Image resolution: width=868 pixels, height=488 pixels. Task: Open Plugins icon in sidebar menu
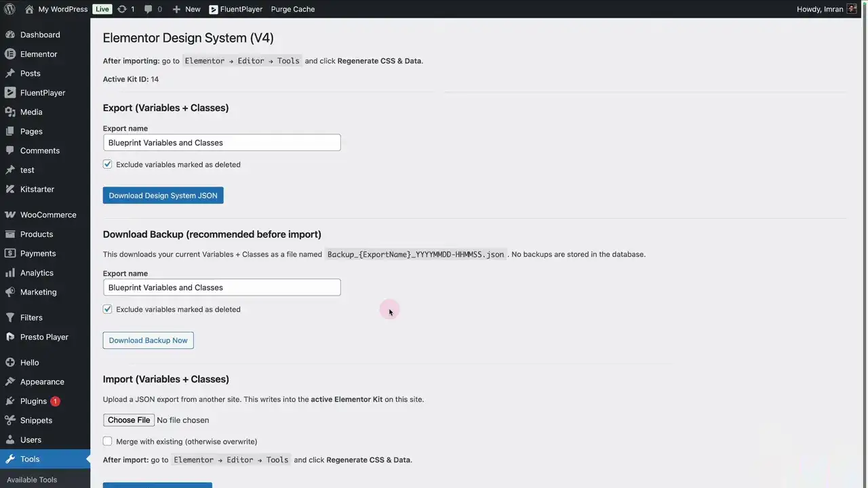(10, 401)
